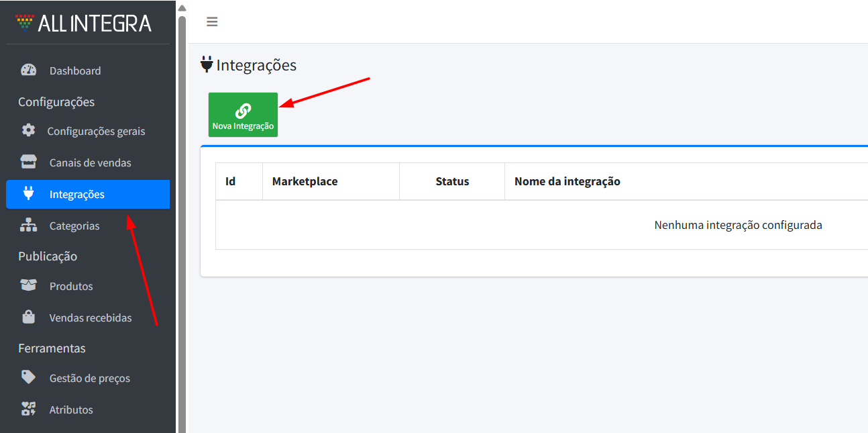
Task: Open the Dashboard menu item
Action: (75, 70)
